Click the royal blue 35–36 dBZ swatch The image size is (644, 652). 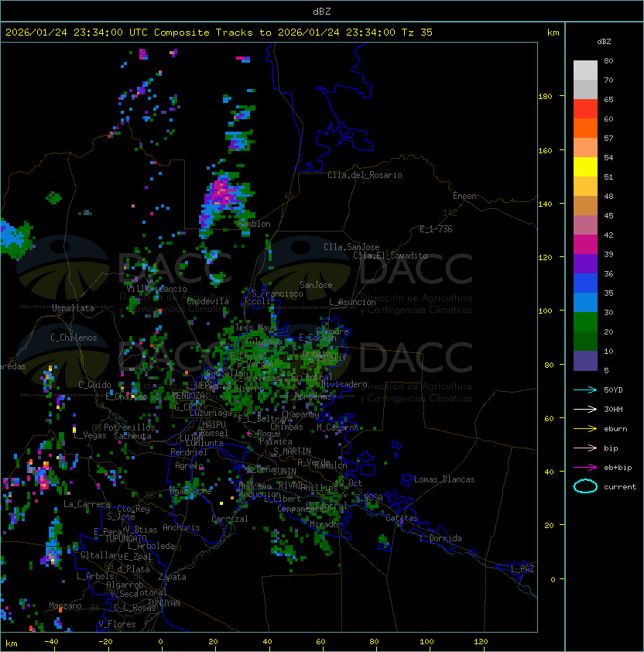tap(585, 283)
